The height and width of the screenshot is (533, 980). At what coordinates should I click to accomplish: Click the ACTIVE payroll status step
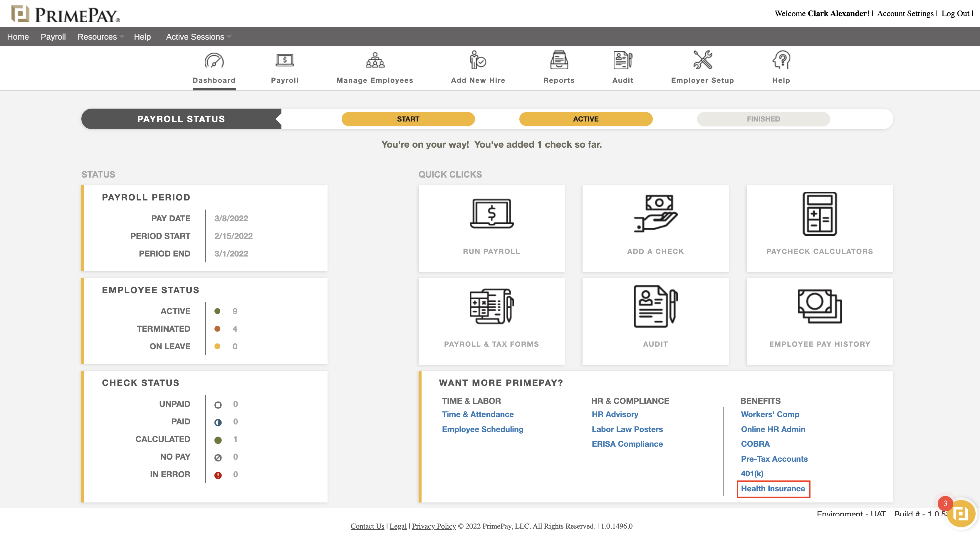(585, 119)
